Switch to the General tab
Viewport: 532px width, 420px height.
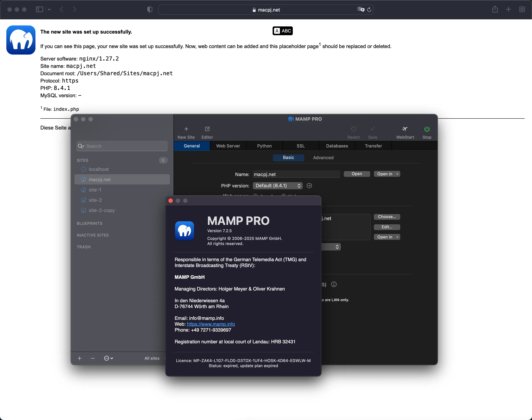click(x=192, y=146)
